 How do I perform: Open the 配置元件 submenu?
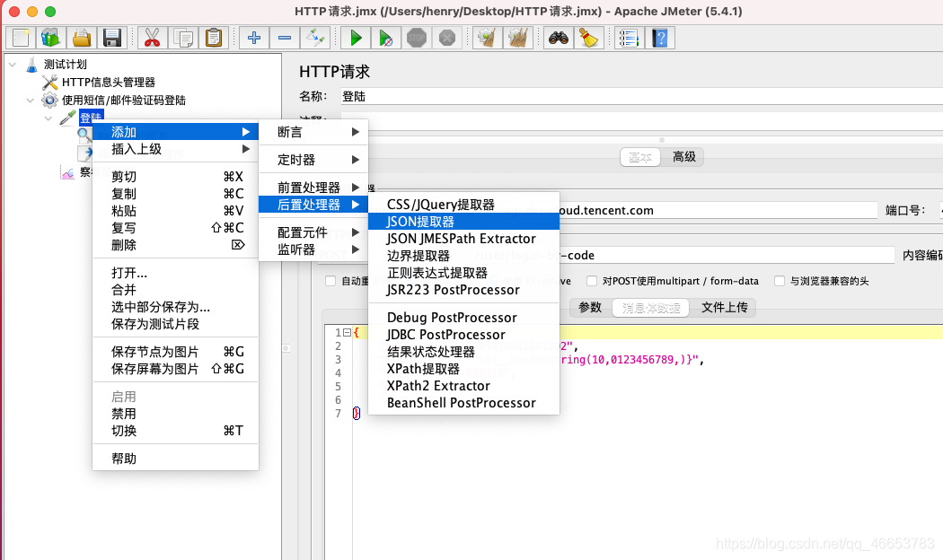point(313,232)
